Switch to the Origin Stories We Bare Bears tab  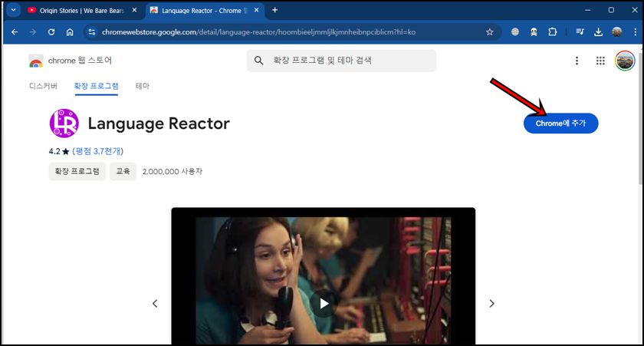tap(82, 11)
